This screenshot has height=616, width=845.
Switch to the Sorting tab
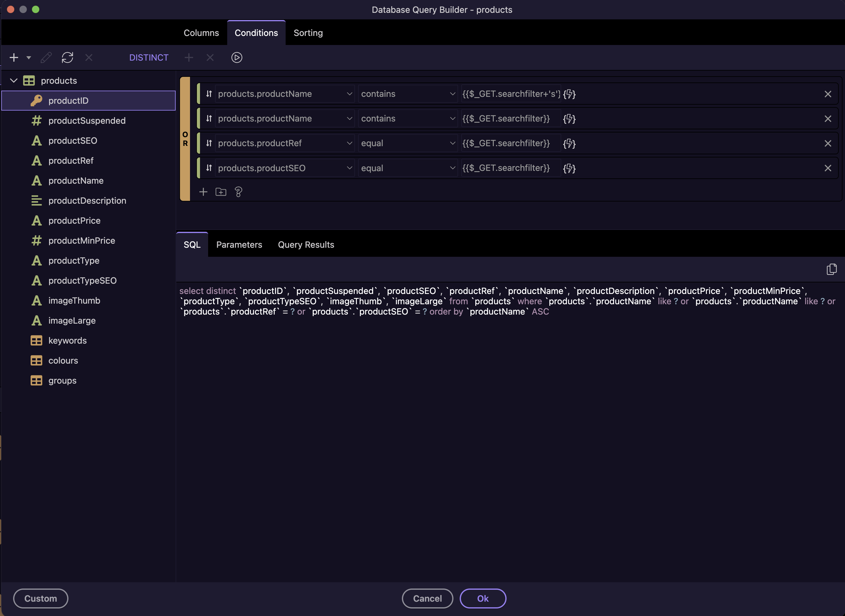tap(308, 33)
